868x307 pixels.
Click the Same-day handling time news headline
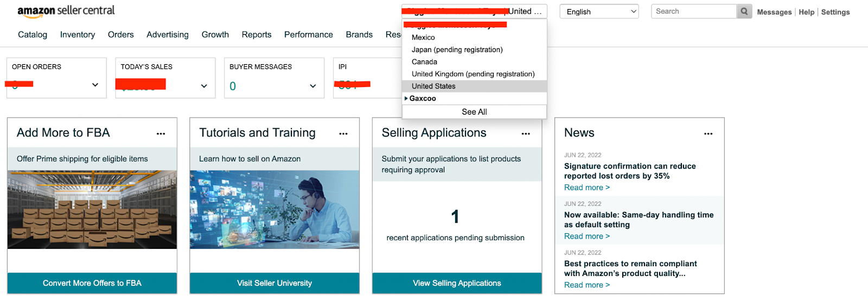[x=639, y=220]
